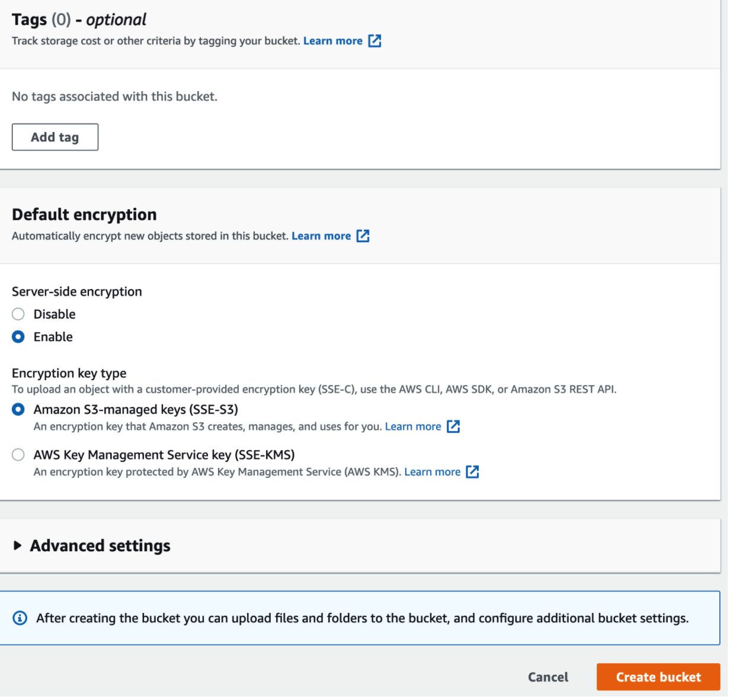
Task: Click external link icon after SSE-KMS description
Action: point(472,472)
